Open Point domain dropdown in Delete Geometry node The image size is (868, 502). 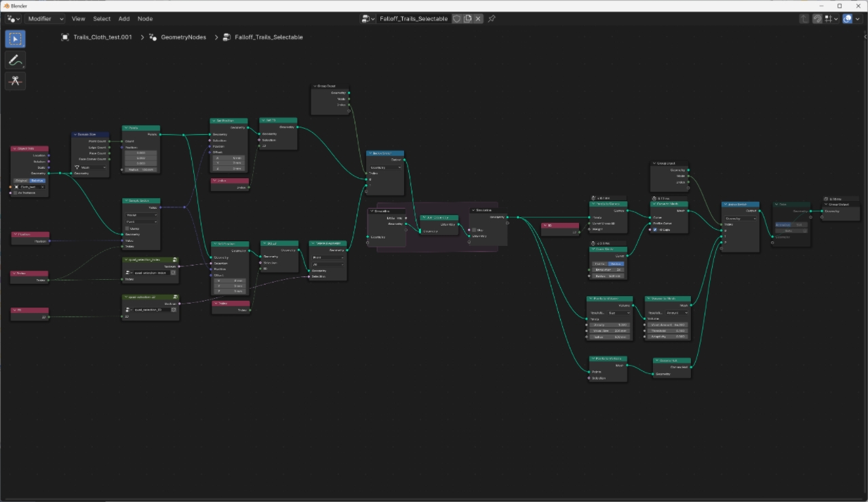click(328, 257)
